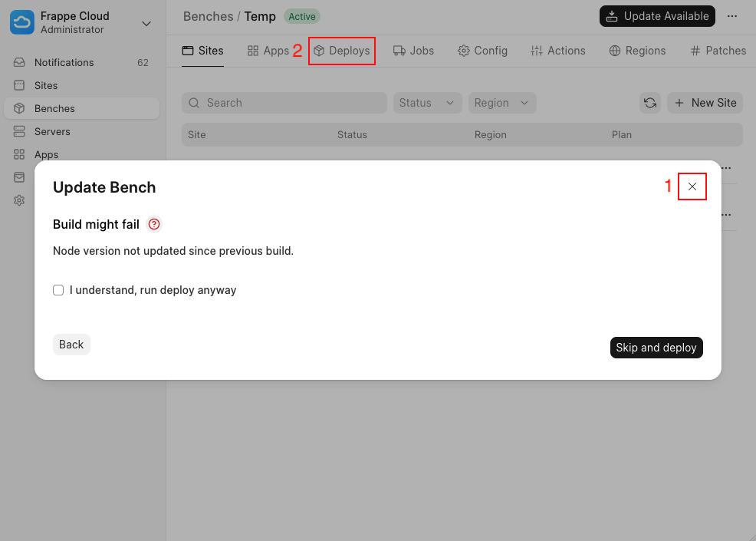Viewport: 756px width, 541px height.
Task: Switch to the Jobs tab
Action: click(413, 51)
